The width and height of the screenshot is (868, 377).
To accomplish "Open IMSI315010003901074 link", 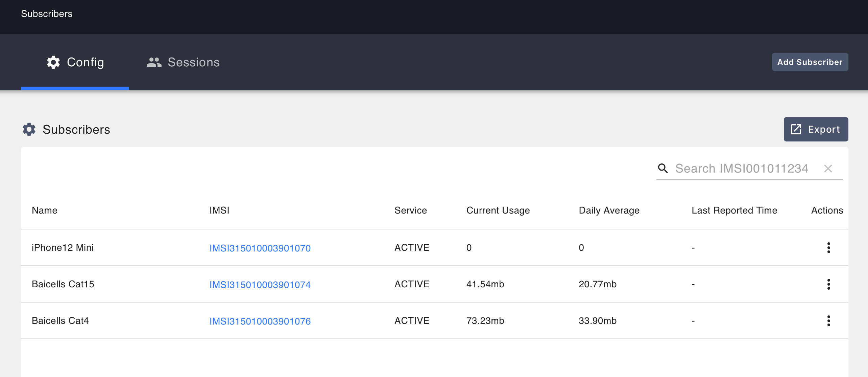I will point(260,285).
